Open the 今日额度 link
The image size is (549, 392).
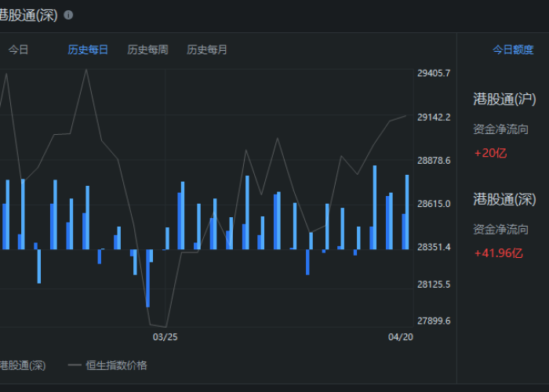tap(513, 49)
